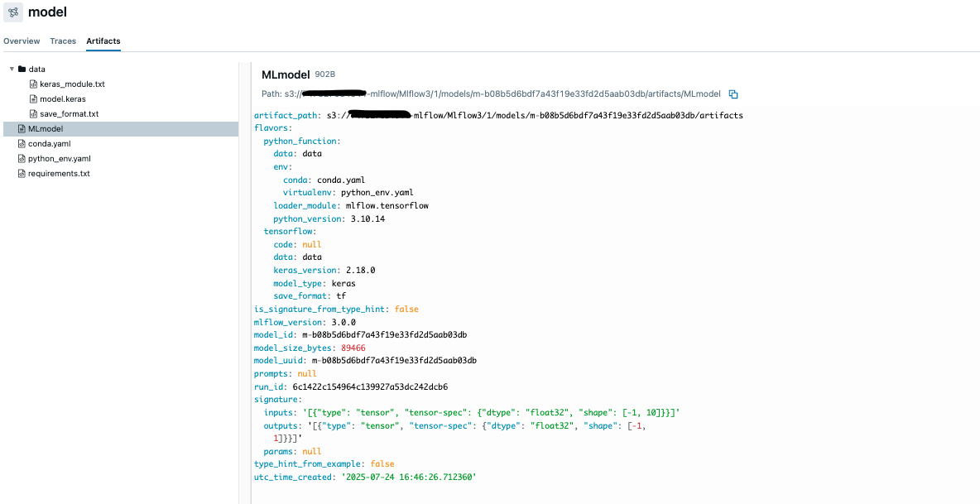The height and width of the screenshot is (504, 980).
Task: Click the folder icon next to data
Action: pos(23,69)
